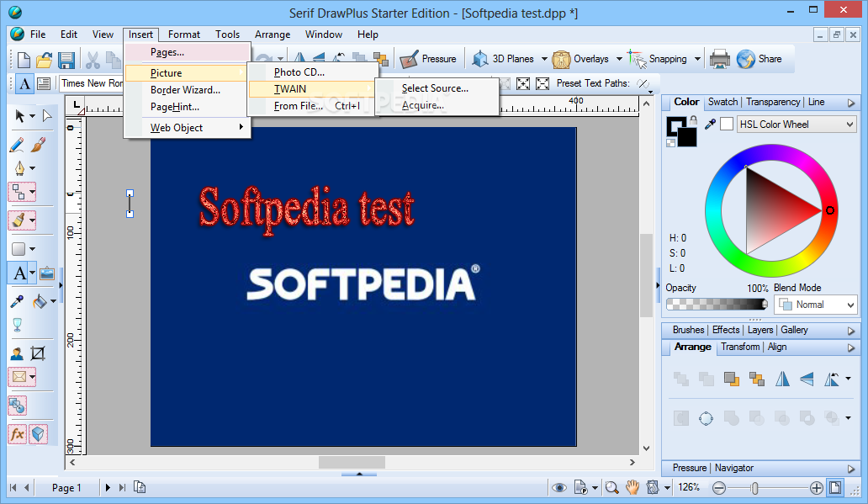Screen dimensions: 868x504
Task: Select the Artistic Text tool
Action: [19, 273]
